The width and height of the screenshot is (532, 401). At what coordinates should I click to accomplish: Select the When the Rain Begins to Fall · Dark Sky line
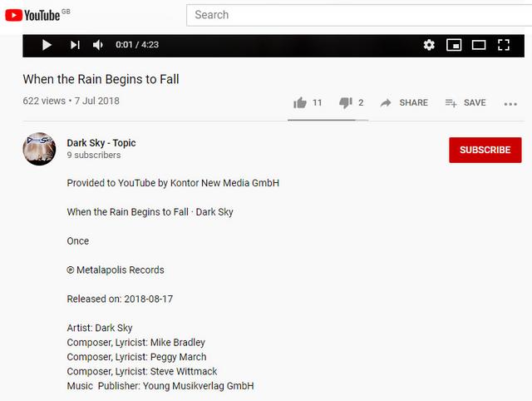pyautogui.click(x=150, y=212)
